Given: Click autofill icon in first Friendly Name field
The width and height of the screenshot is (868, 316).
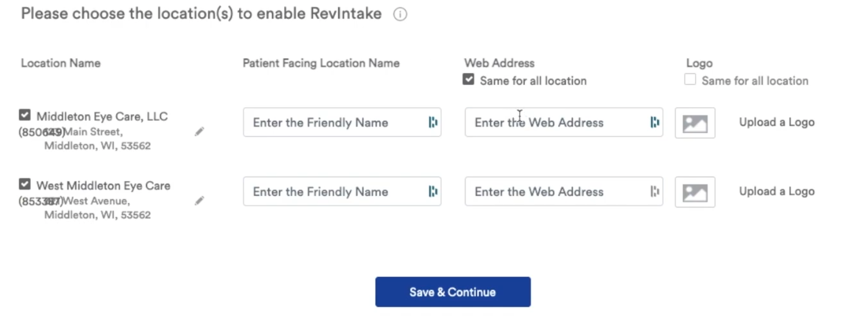Looking at the screenshot, I should [433, 122].
